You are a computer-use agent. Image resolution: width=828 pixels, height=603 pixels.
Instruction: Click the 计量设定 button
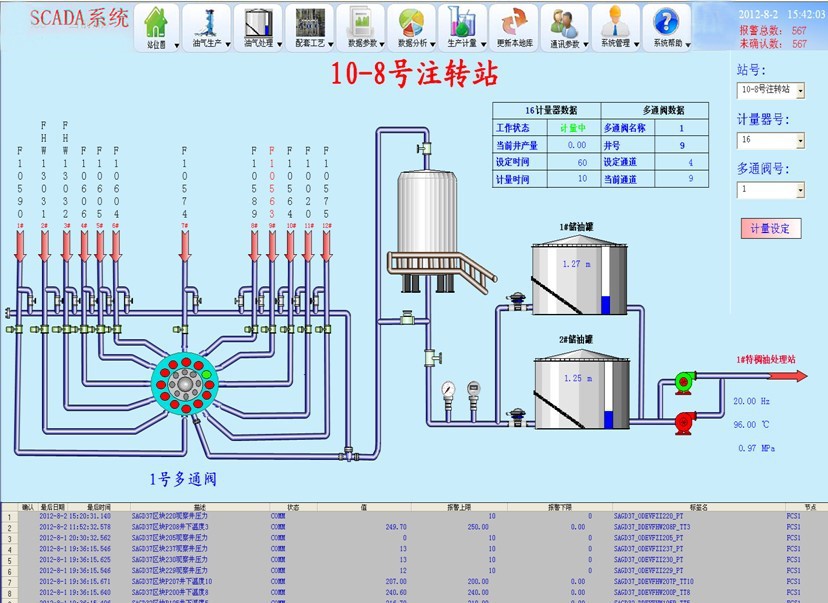tap(770, 229)
